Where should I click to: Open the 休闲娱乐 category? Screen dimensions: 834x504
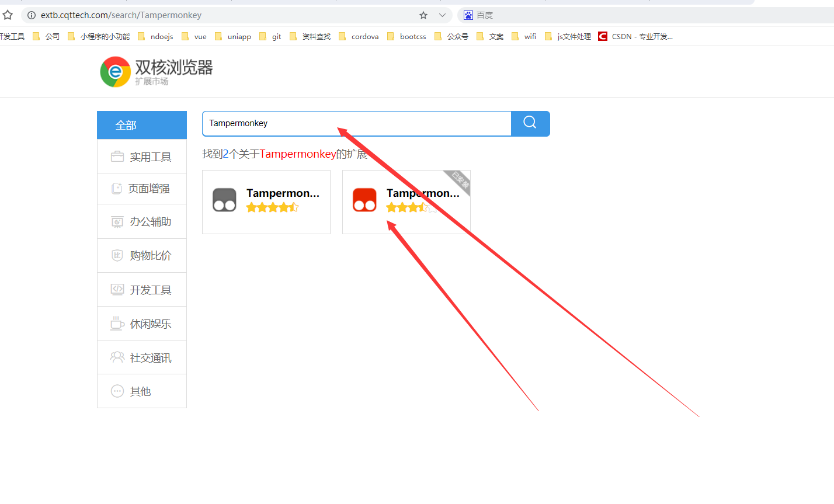pyautogui.click(x=142, y=324)
